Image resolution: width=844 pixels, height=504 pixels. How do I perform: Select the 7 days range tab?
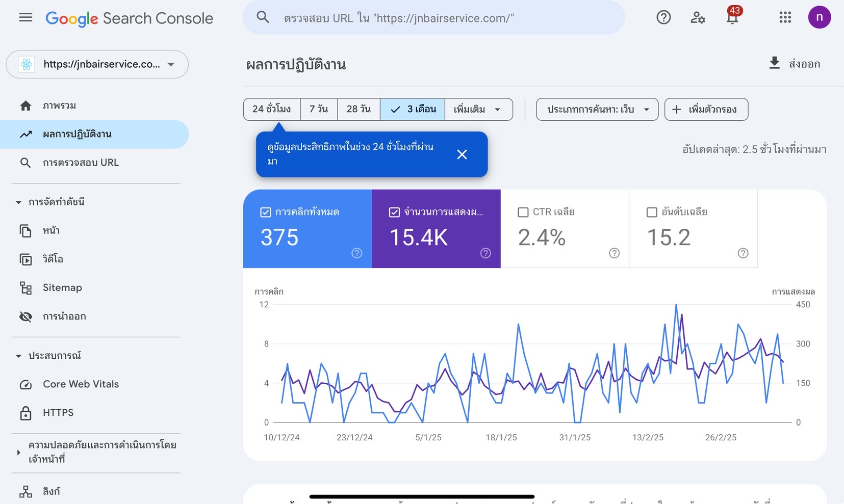[319, 110]
